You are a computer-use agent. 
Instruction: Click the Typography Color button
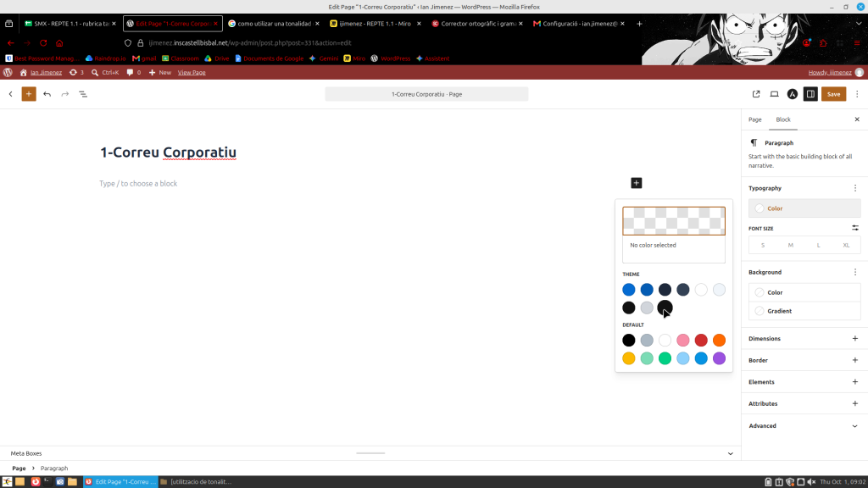(x=804, y=208)
